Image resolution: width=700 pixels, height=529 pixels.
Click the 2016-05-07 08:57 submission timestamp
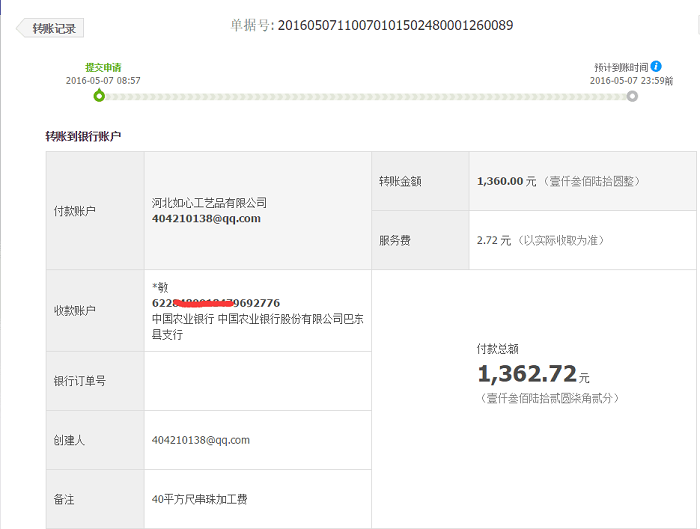point(103,80)
